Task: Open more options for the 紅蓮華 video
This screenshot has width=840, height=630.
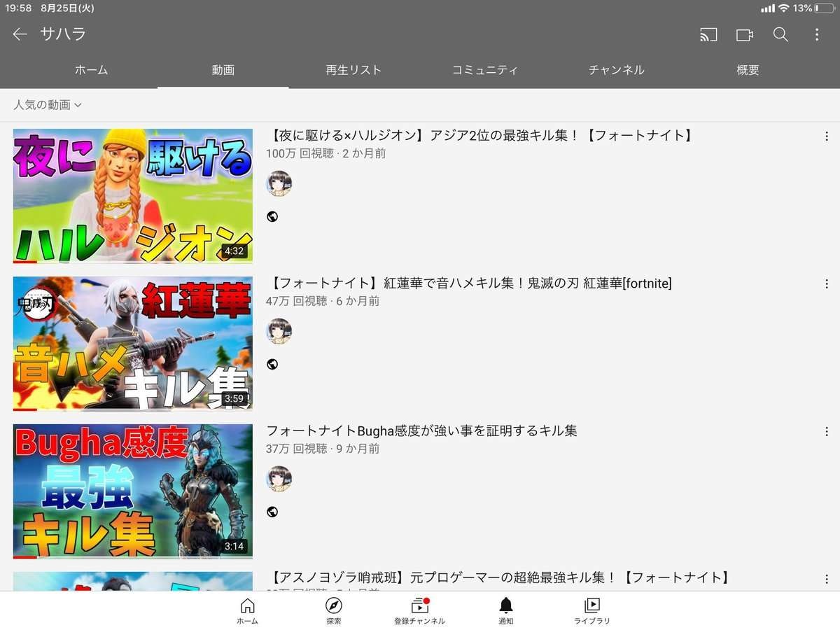Action: (826, 284)
